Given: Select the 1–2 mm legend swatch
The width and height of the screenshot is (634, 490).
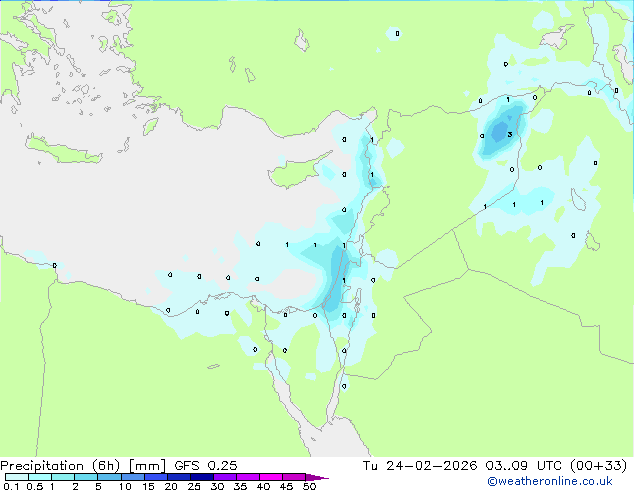Looking at the screenshot, I should point(63,477).
